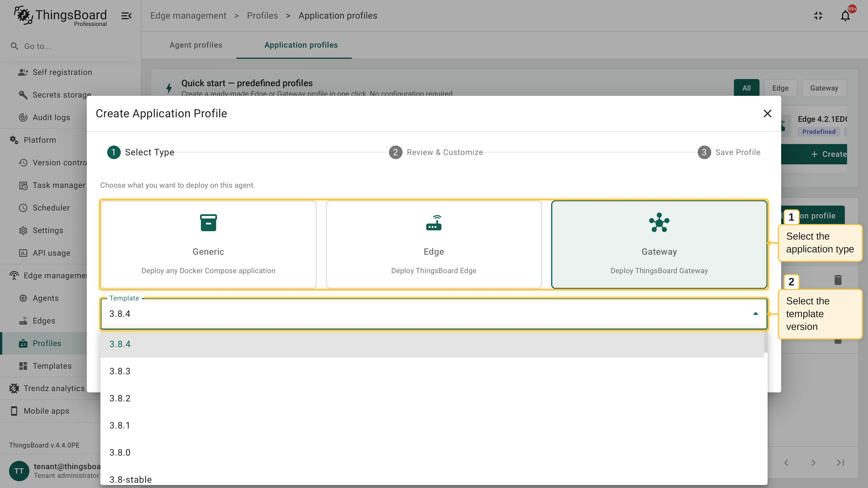The image size is (868, 488).
Task: Click the Generic archive box icon
Action: [x=208, y=223]
